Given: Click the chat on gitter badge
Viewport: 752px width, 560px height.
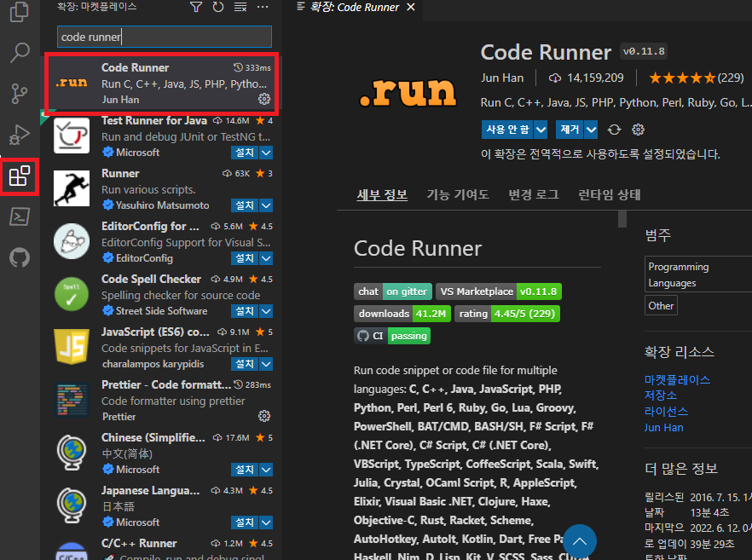Looking at the screenshot, I should tap(393, 292).
